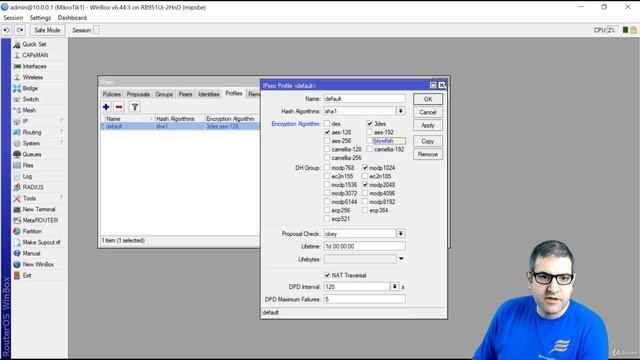The height and width of the screenshot is (360, 640).
Task: Enable the des encryption checkbox
Action: [327, 123]
